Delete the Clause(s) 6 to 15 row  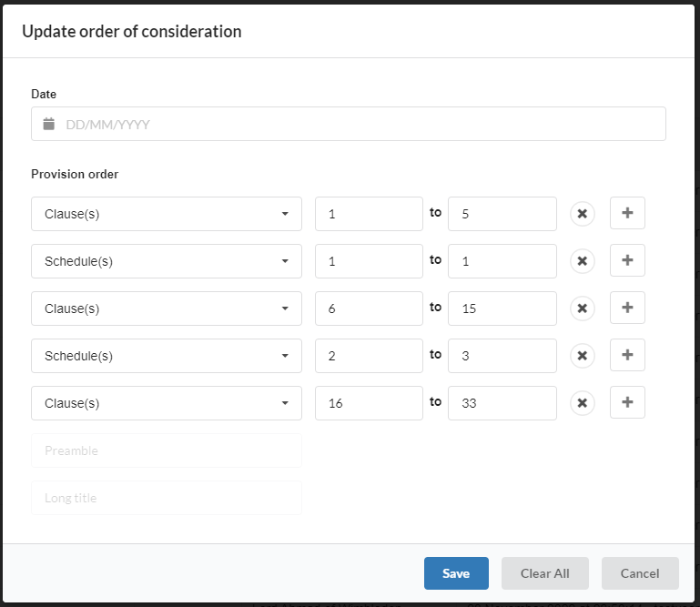[583, 309]
